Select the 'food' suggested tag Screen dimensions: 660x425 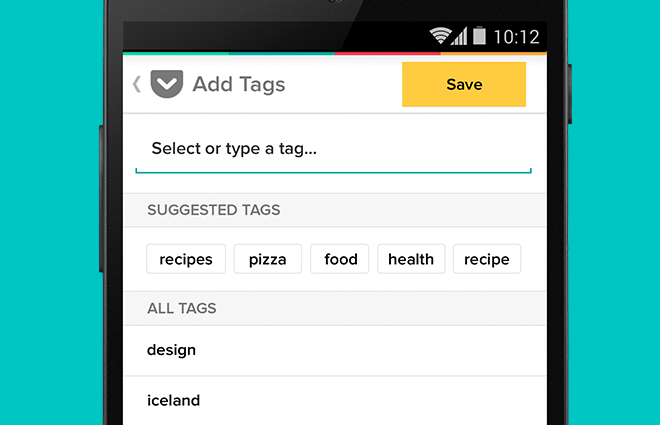pyautogui.click(x=340, y=259)
